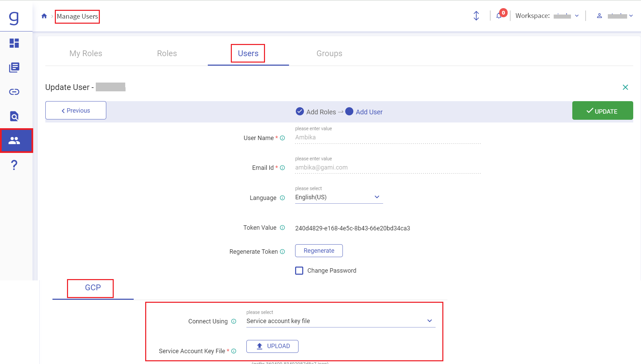Click the Email Id input field

[388, 167]
